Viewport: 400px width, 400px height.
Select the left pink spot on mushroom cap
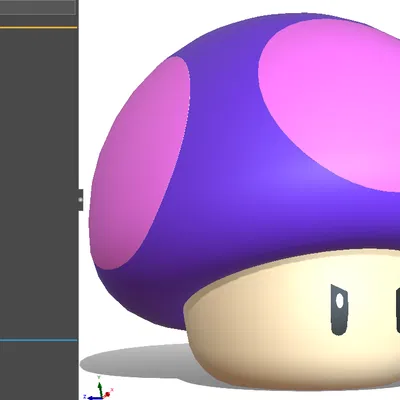[x=140, y=163]
